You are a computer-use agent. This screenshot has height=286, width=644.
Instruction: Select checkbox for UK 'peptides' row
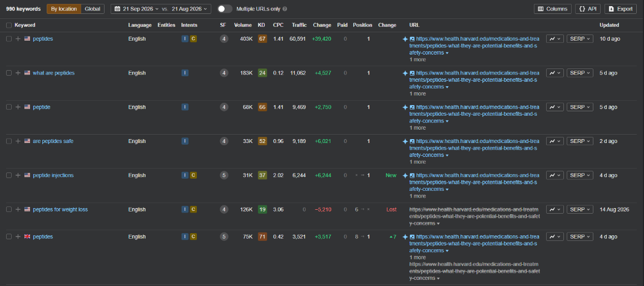[x=9, y=236]
